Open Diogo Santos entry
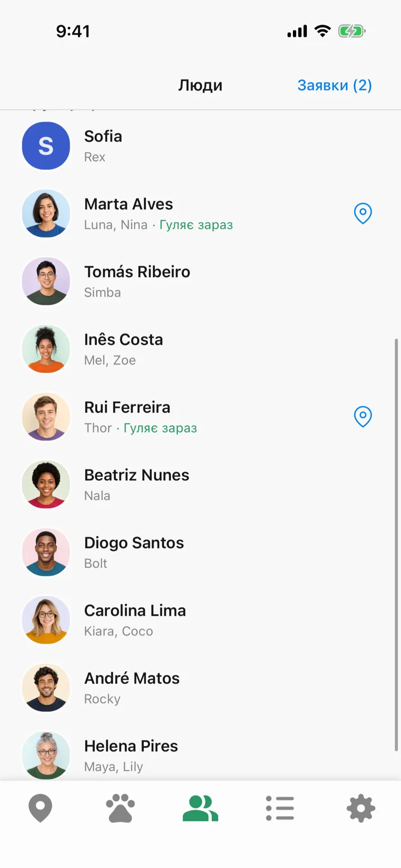 pyautogui.click(x=200, y=552)
